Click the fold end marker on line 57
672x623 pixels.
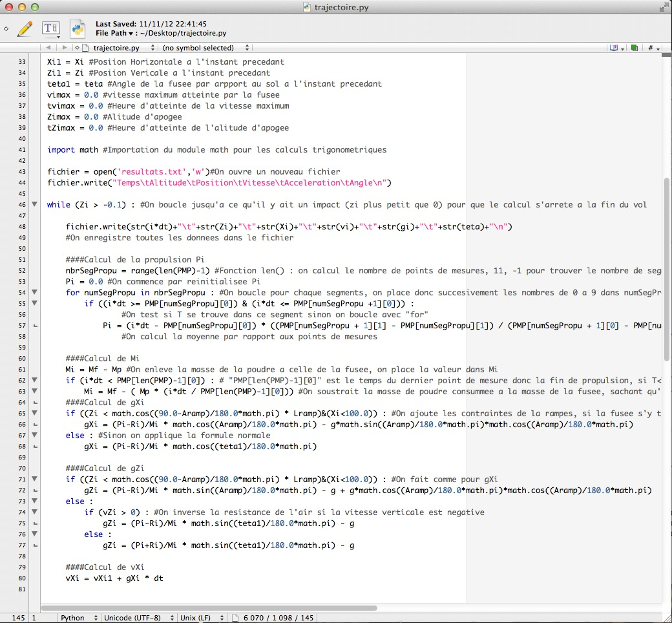35,326
